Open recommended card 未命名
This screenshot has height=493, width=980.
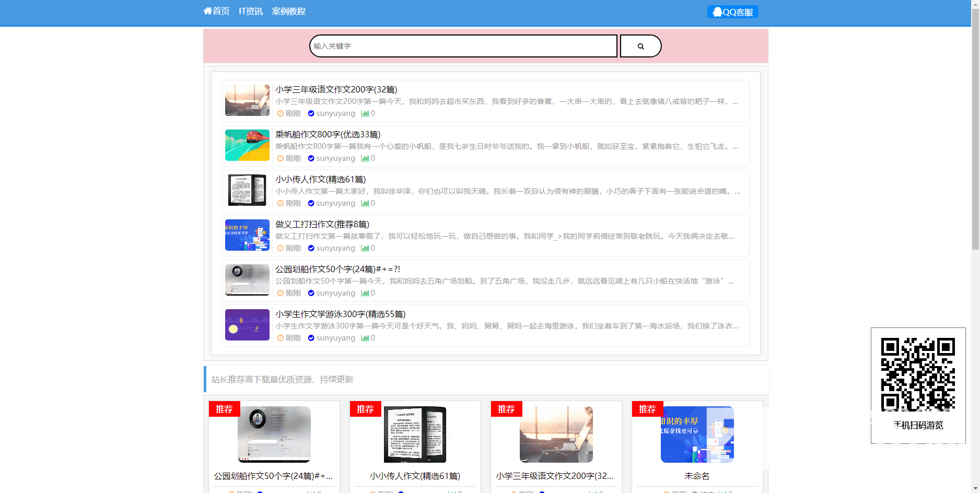(x=697, y=476)
